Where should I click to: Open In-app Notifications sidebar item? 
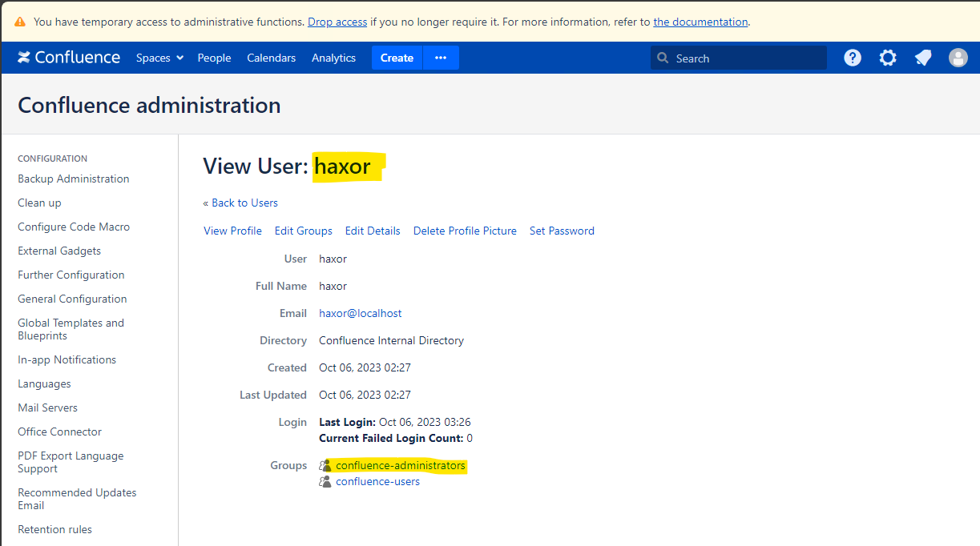pos(67,359)
